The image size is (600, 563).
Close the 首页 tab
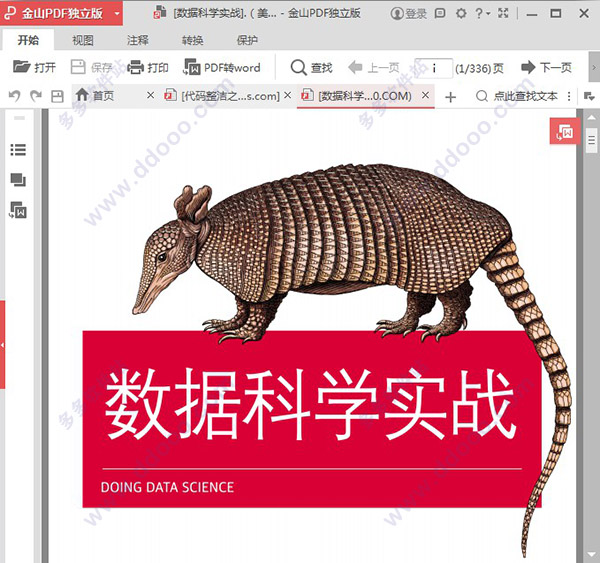tap(151, 95)
